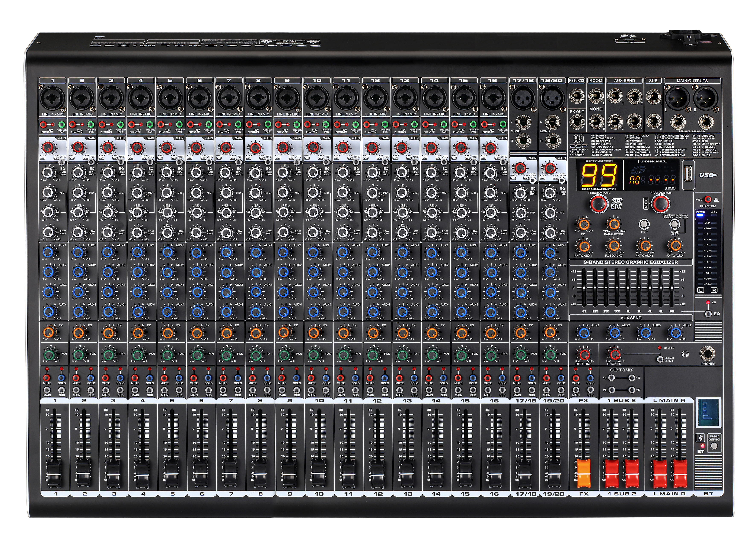This screenshot has width=756, height=543.
Task: Route channel 8 to SUB bus
Action: tap(267, 390)
